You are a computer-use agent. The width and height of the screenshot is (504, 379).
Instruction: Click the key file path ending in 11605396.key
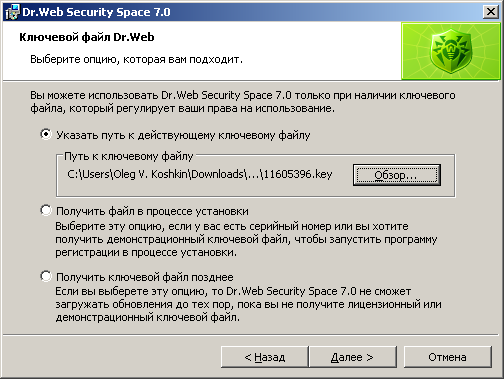point(200,174)
